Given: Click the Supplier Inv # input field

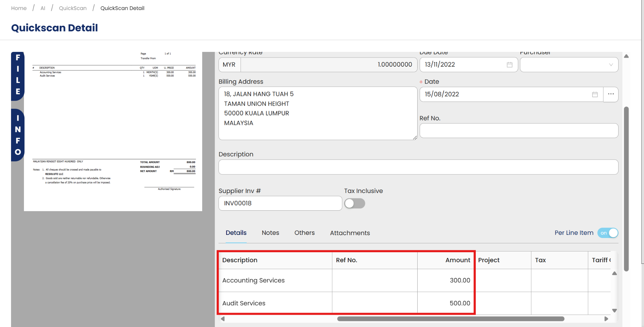Looking at the screenshot, I should [280, 203].
